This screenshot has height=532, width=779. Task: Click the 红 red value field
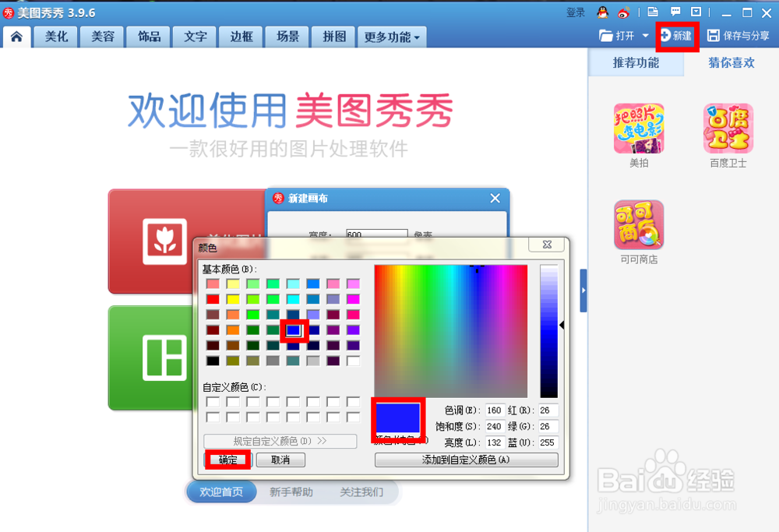click(x=548, y=410)
